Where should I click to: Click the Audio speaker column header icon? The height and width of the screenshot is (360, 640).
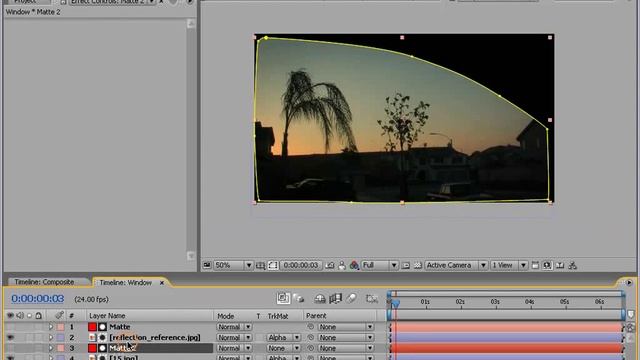[20, 316]
